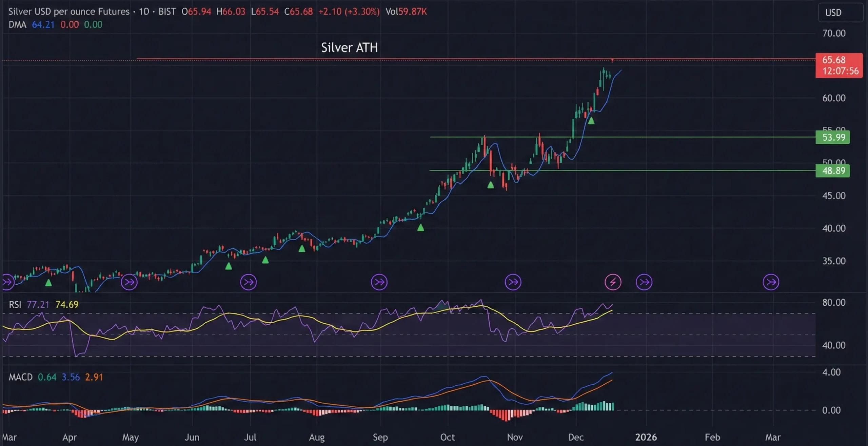The width and height of the screenshot is (868, 446).
Task: Click the purple lightning bolt event icon
Action: [x=613, y=282]
